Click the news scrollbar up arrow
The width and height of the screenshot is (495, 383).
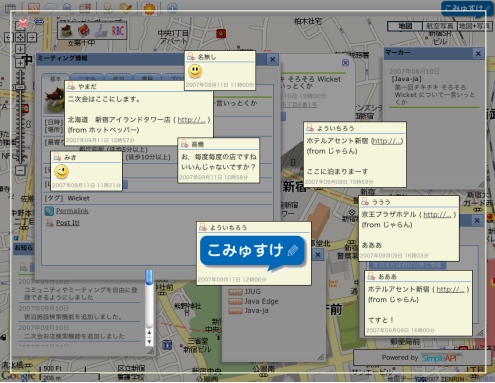149,332
